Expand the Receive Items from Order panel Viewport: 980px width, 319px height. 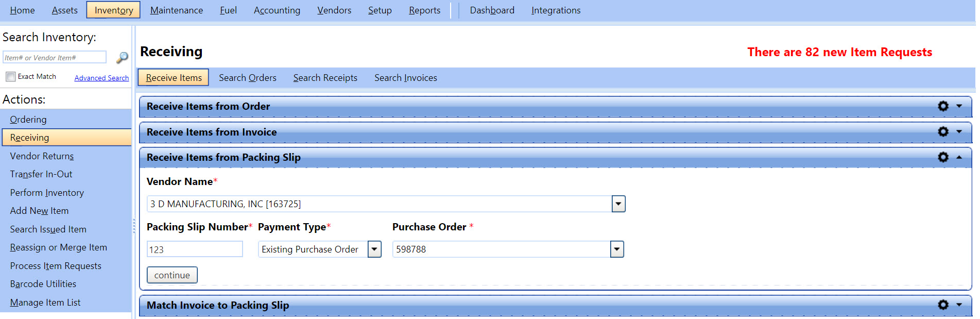[959, 106]
